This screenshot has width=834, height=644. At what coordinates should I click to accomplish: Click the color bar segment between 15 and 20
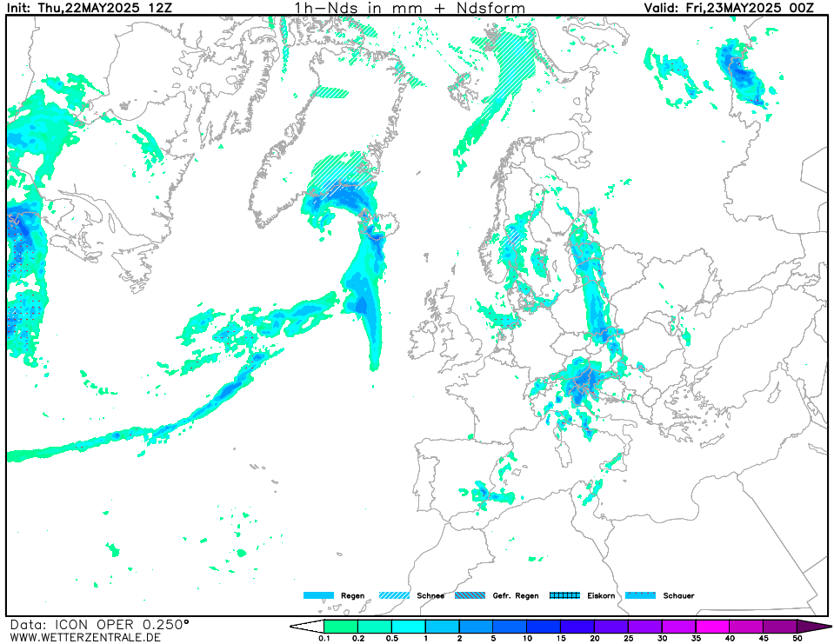(577, 627)
